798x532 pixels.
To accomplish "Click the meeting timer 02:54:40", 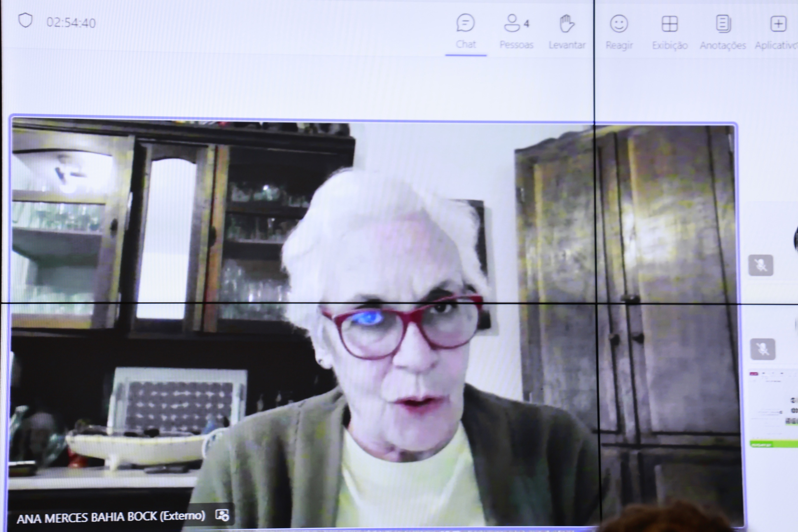I will 71,23.
